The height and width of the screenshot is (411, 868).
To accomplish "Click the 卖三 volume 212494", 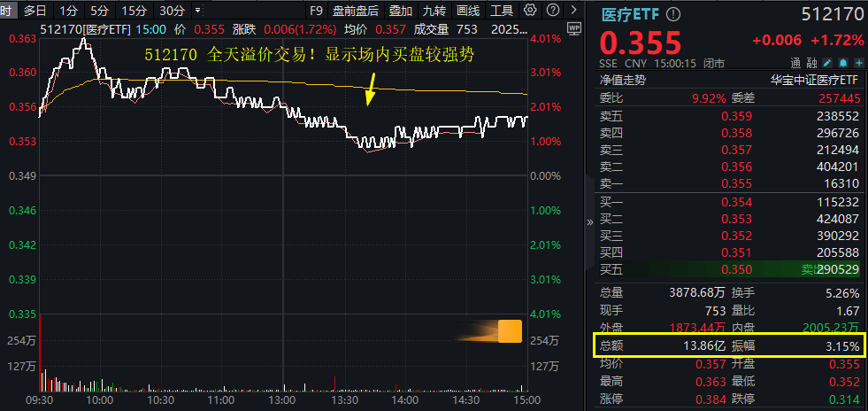I will pos(836,150).
